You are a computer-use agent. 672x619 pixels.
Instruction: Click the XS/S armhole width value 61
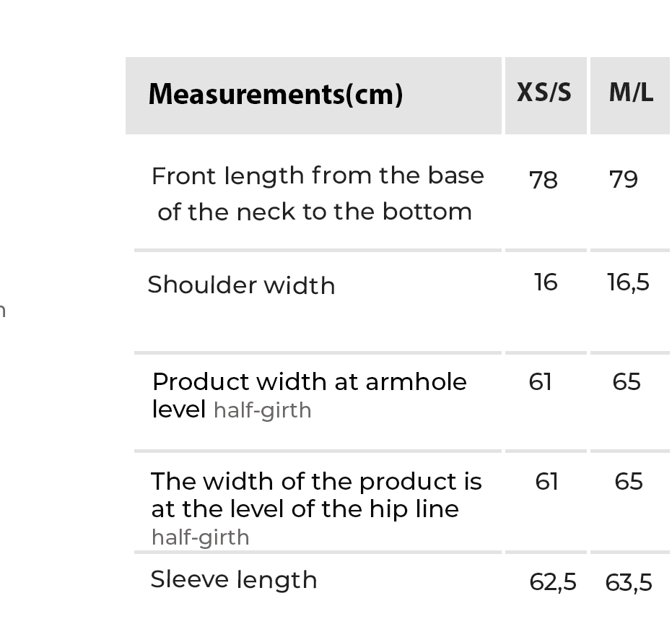(541, 381)
